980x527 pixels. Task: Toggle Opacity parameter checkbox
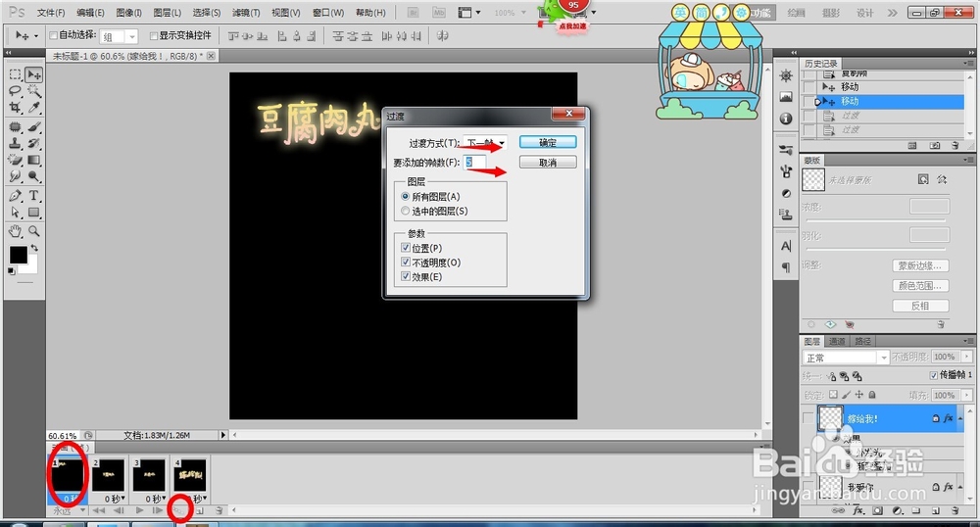(x=406, y=263)
